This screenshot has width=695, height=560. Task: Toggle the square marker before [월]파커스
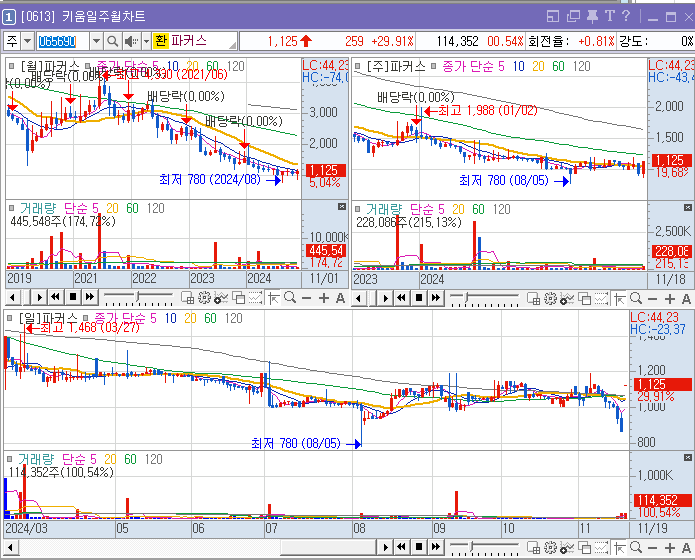click(x=12, y=67)
